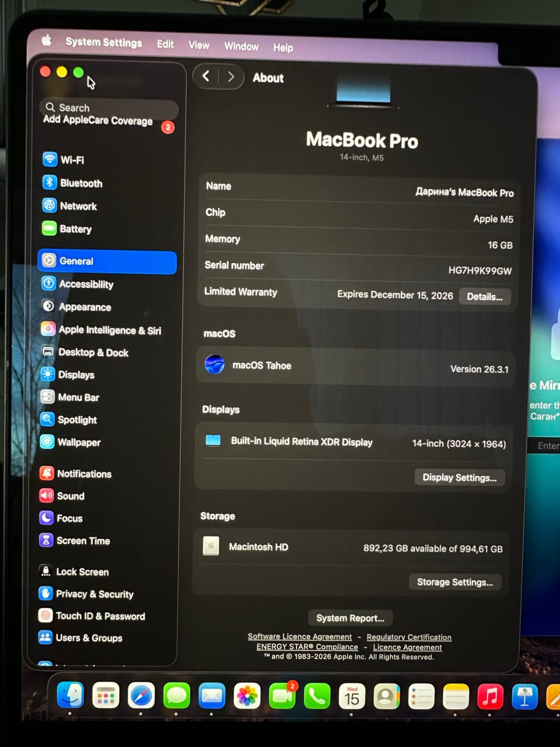Open the Wi-Fi settings pane
Viewport: 560px width, 747px height.
coord(64,159)
